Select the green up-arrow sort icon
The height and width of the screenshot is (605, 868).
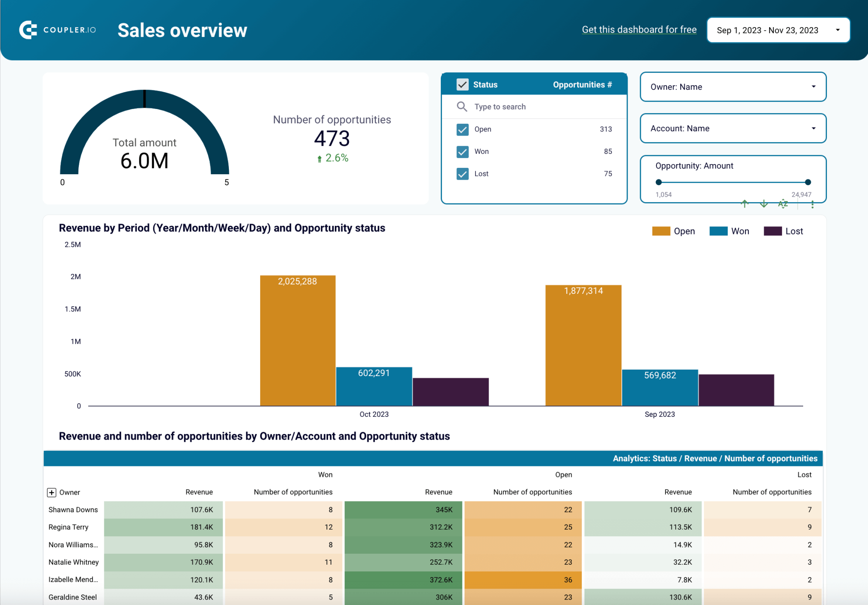tap(745, 204)
